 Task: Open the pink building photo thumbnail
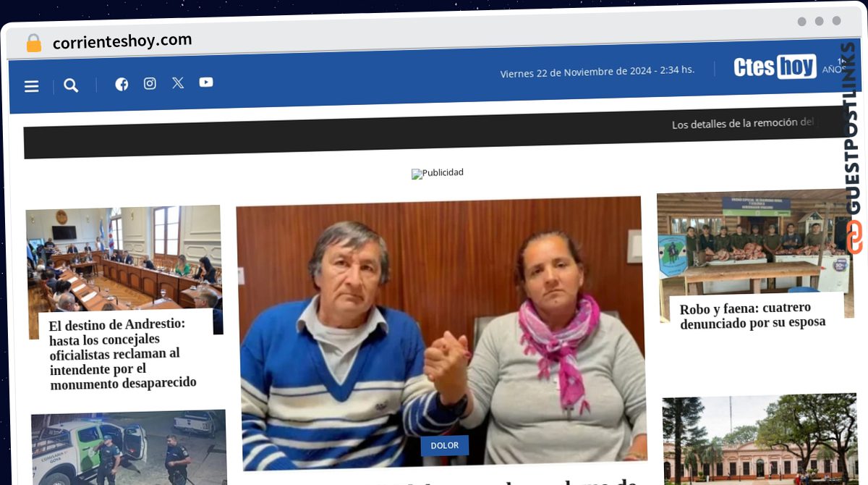(760, 439)
